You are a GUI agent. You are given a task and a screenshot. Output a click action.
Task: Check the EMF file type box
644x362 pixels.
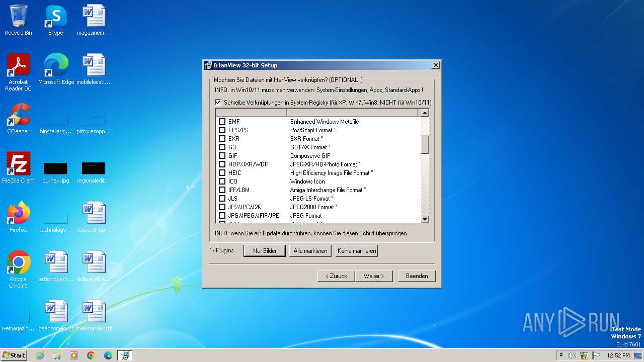222,122
